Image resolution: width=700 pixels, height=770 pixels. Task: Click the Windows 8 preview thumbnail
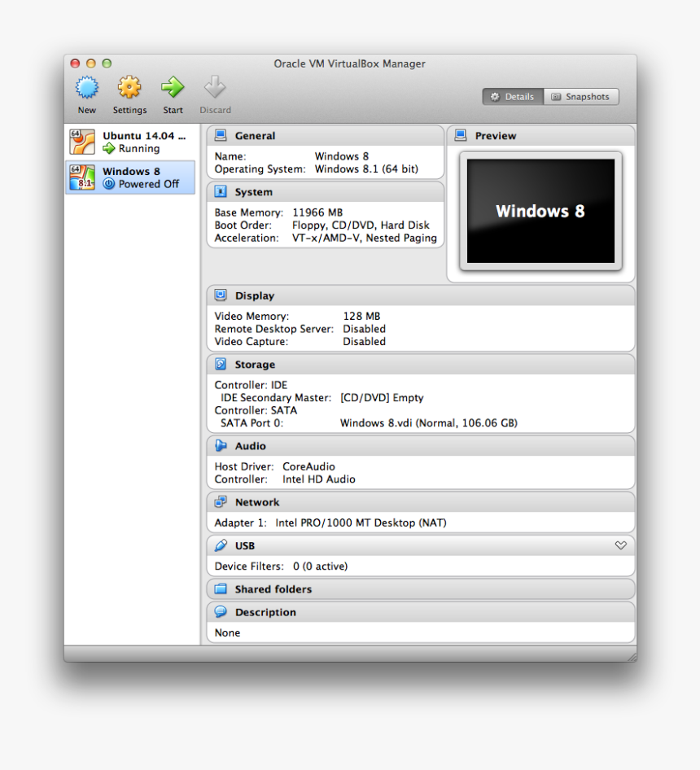pos(540,211)
